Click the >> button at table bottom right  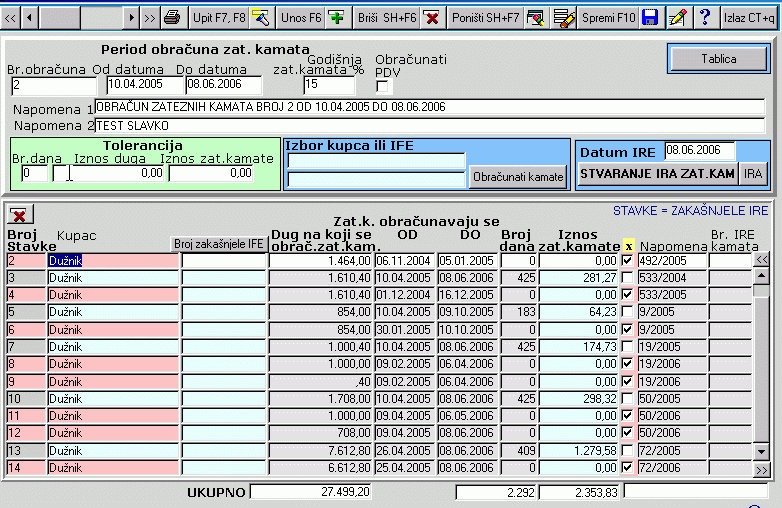pyautogui.click(x=762, y=470)
